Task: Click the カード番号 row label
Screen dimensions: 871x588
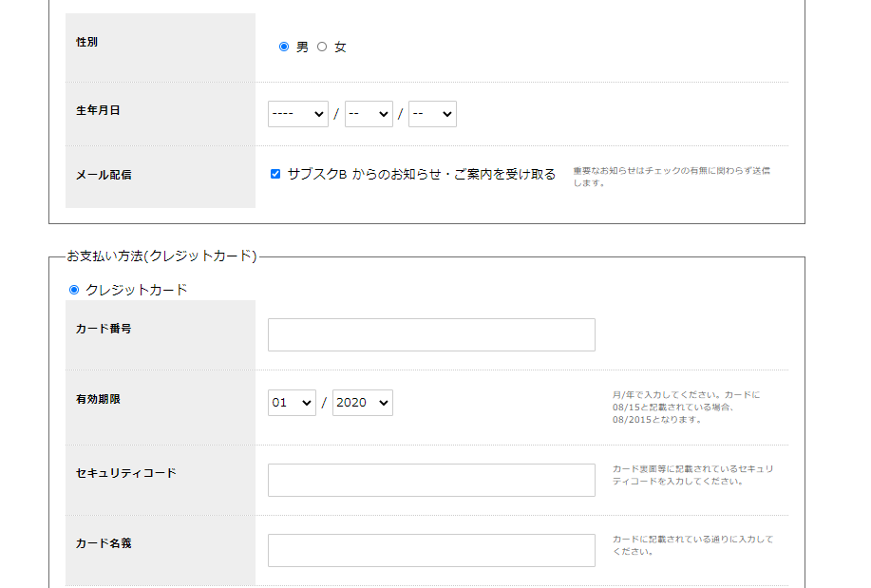Action: 104,329
